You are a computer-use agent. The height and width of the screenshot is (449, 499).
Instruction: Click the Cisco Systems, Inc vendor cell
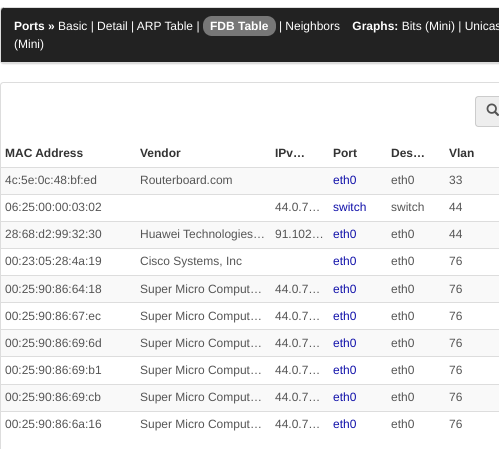coord(191,261)
